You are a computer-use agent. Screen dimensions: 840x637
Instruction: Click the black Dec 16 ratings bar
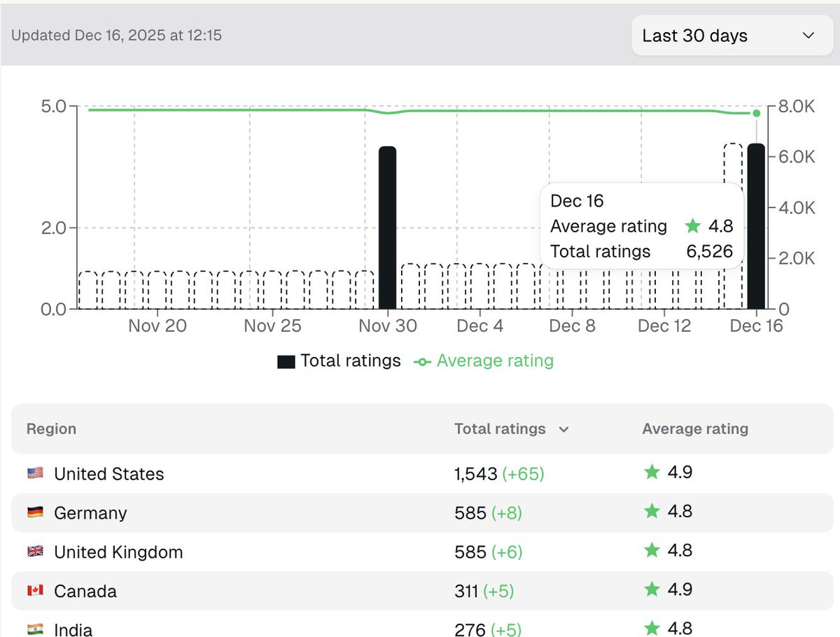(756, 226)
